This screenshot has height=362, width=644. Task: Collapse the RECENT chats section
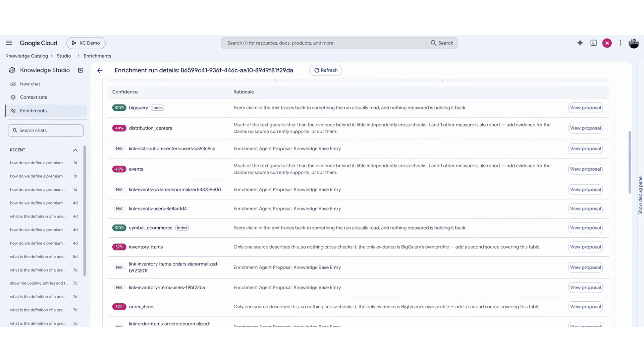pos(75,150)
